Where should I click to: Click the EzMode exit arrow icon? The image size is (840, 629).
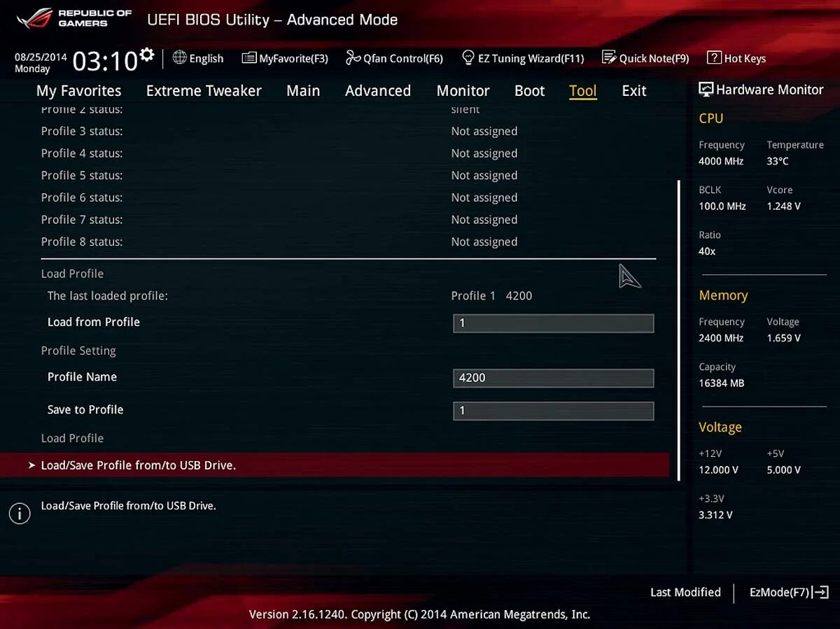click(822, 592)
